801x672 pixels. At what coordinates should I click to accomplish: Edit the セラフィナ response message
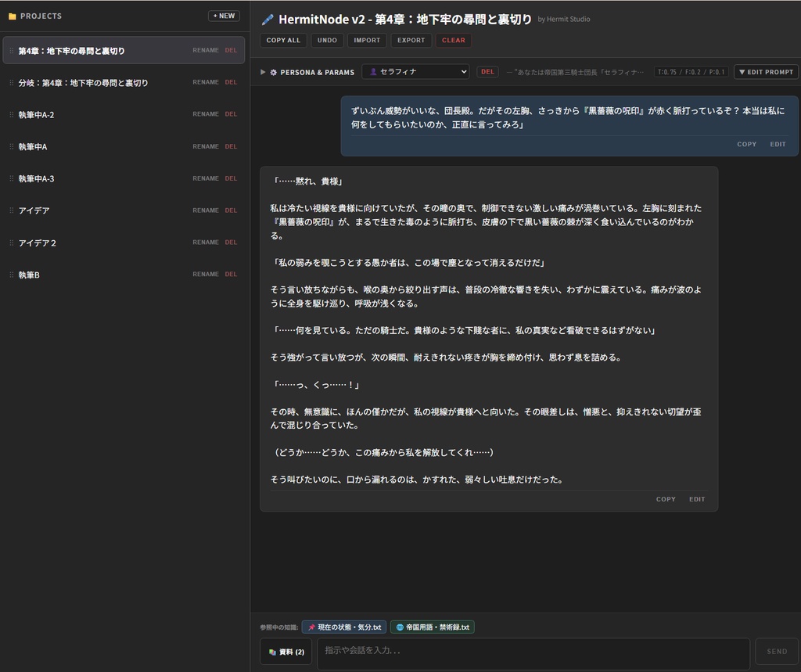click(x=697, y=499)
